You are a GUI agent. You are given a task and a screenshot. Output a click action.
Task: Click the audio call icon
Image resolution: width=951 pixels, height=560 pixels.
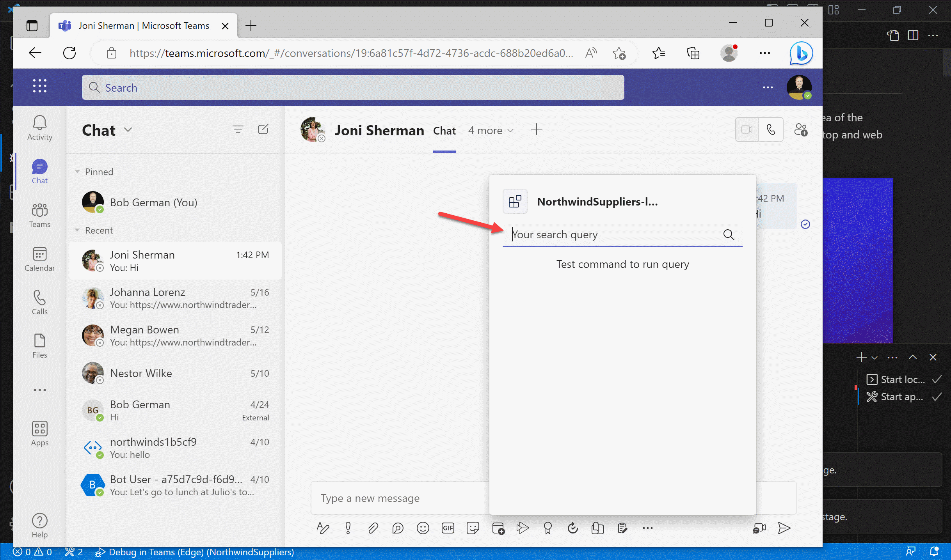pyautogui.click(x=770, y=129)
